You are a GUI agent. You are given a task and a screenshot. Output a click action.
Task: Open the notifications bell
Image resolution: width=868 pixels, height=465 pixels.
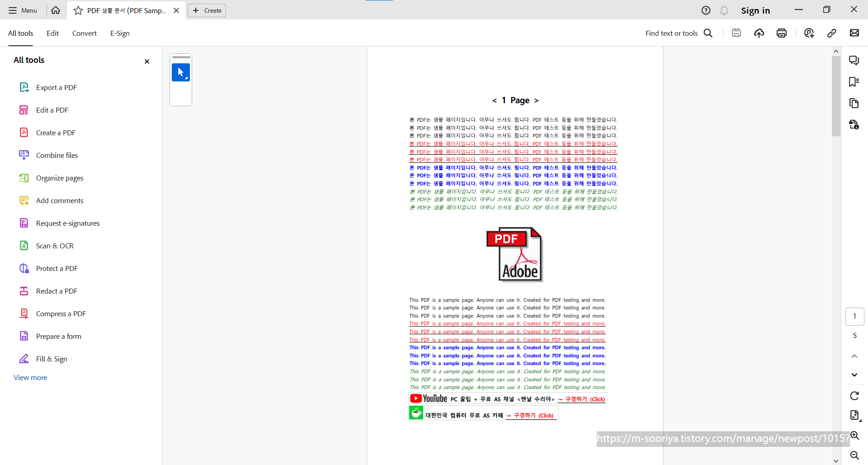click(x=724, y=10)
